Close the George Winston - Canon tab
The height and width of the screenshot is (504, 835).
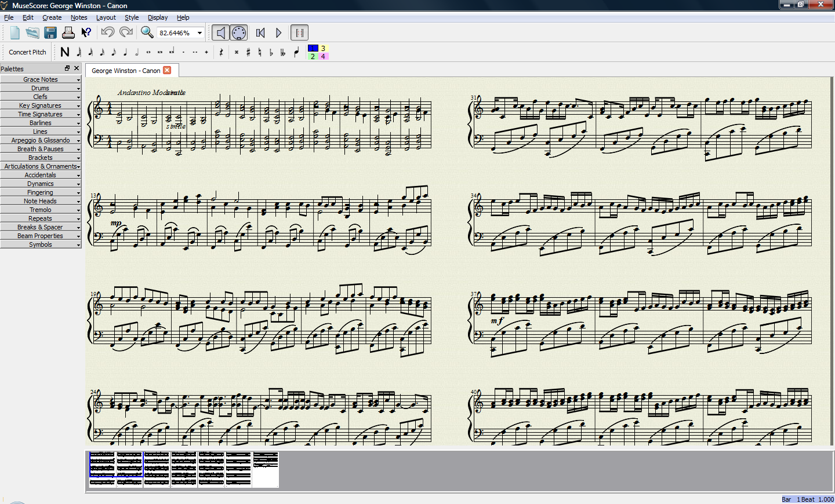coord(167,70)
